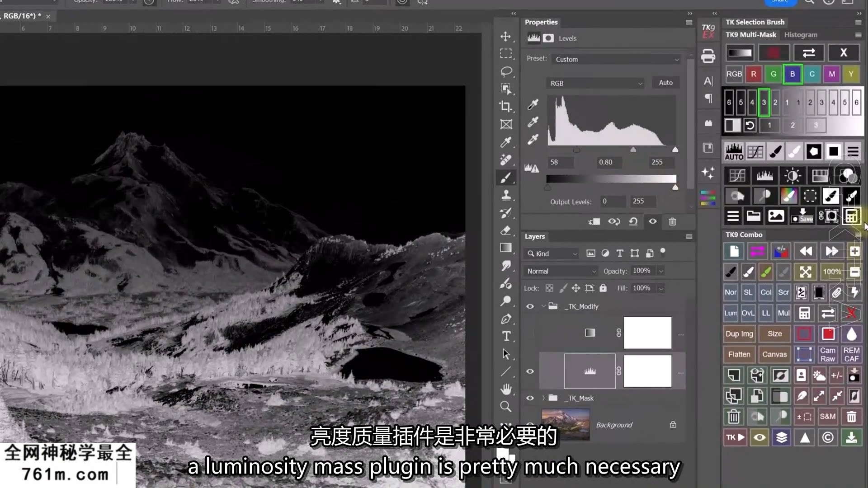
Task: Toggle Levels adjustment visibility in Properties
Action: pyautogui.click(x=653, y=221)
